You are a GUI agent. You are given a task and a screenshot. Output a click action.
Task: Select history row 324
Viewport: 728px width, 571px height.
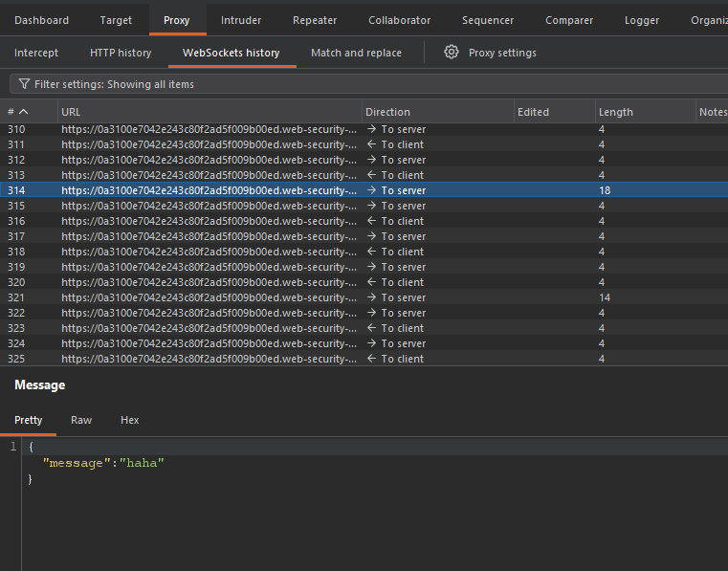pos(364,343)
